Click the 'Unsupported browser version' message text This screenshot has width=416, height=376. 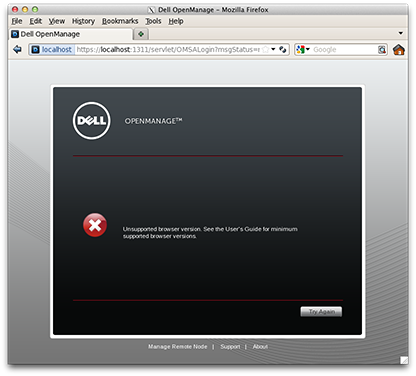coord(210,233)
